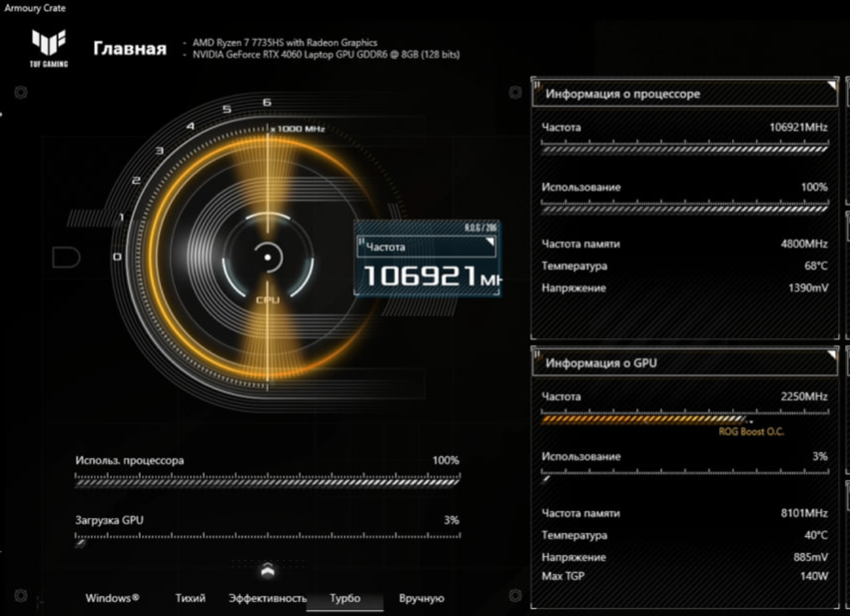Click the Использ. процессора usage bar
This screenshot has height=616, width=850.
(x=267, y=481)
